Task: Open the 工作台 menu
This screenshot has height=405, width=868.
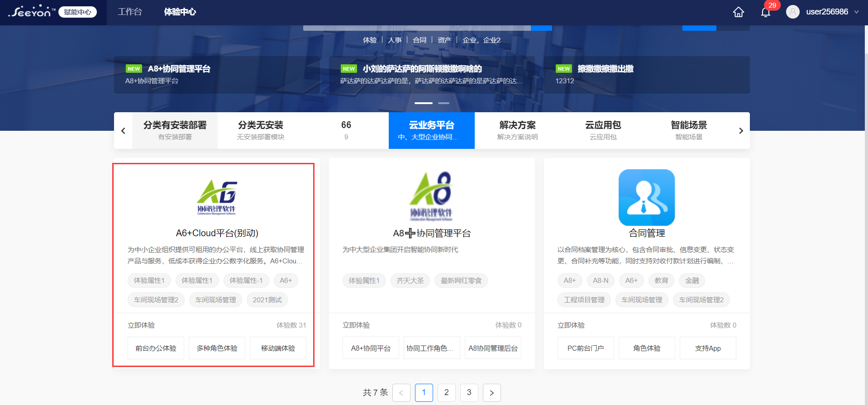Action: pos(130,12)
